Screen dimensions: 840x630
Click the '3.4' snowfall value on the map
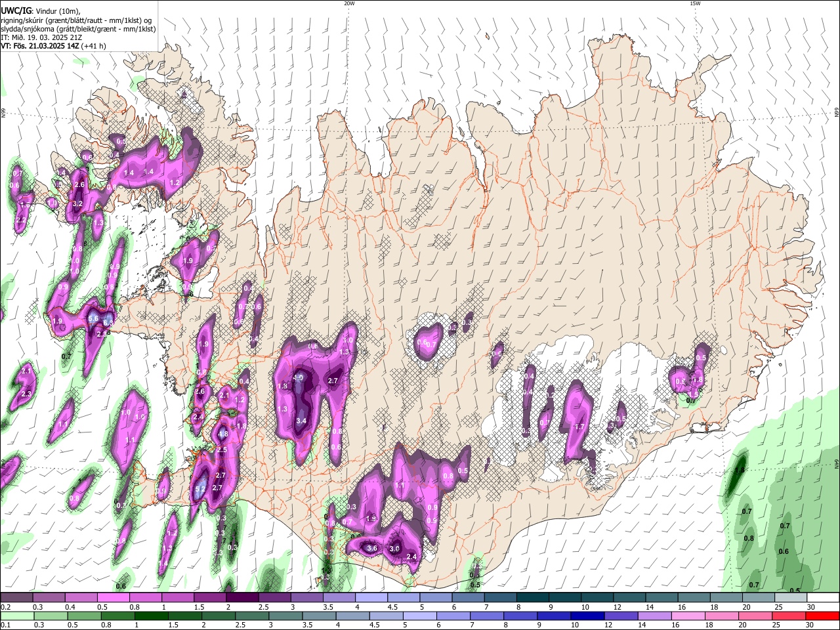click(302, 421)
